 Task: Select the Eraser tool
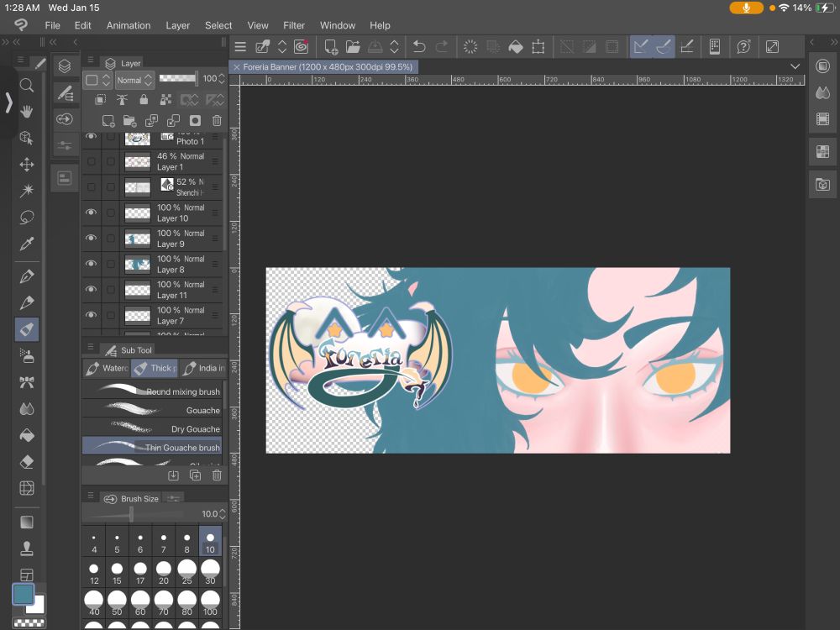26,461
